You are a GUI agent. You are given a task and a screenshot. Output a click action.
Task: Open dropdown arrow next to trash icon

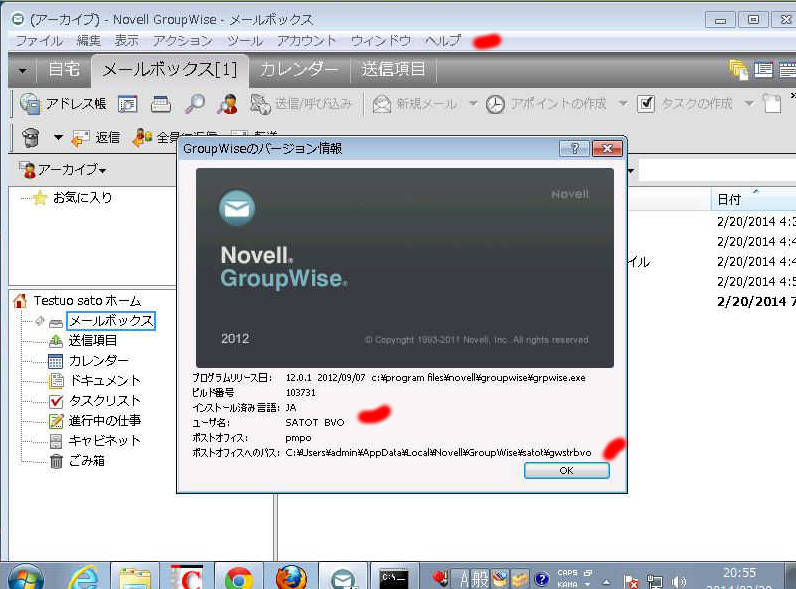coord(58,138)
